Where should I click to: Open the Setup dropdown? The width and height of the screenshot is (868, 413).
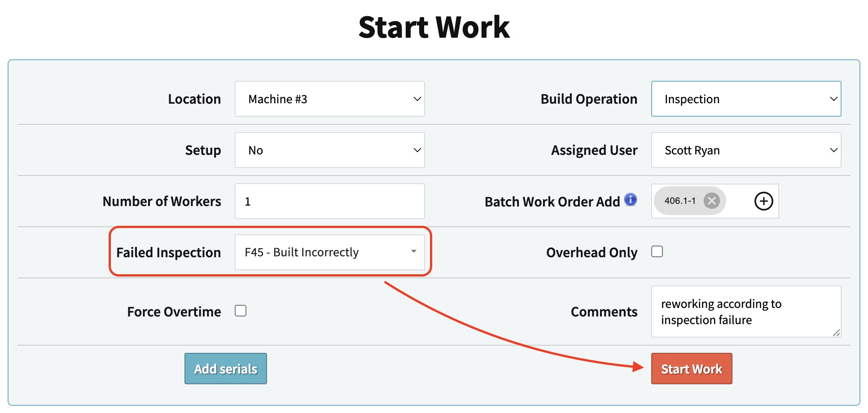329,150
